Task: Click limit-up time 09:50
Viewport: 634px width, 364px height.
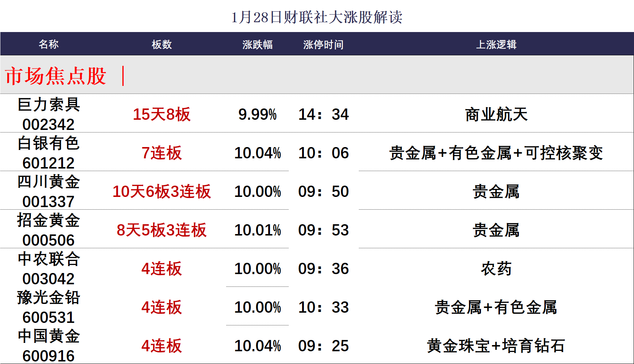Action: 323,191
